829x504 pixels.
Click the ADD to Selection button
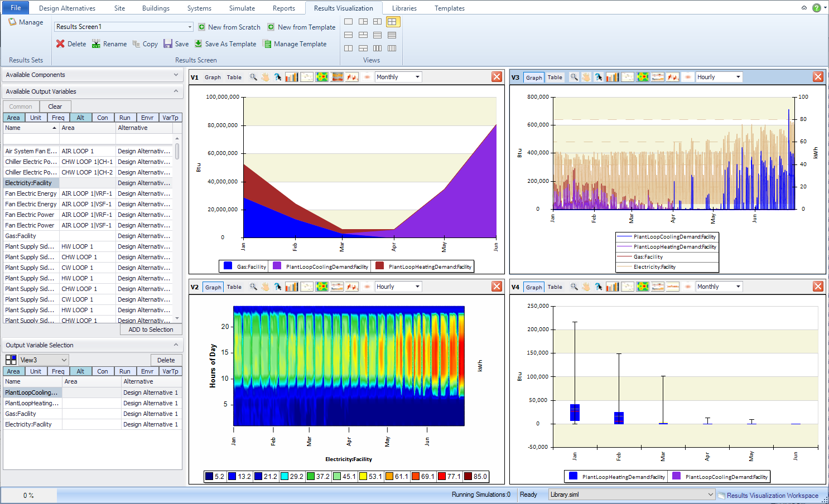point(151,329)
